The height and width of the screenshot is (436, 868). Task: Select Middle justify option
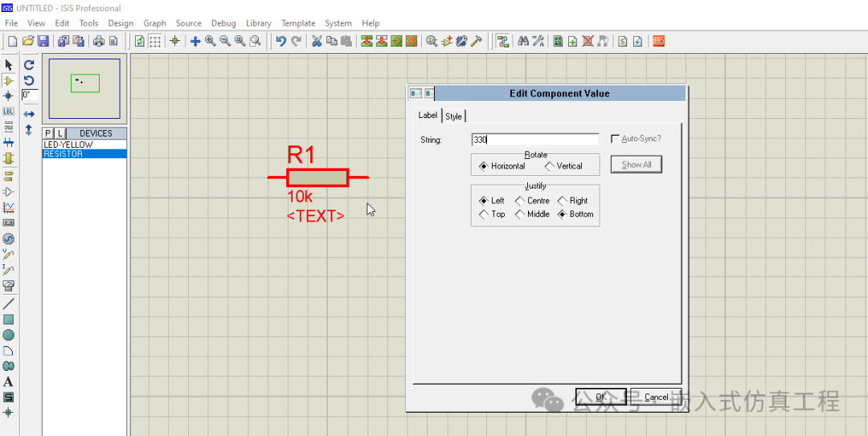533,214
